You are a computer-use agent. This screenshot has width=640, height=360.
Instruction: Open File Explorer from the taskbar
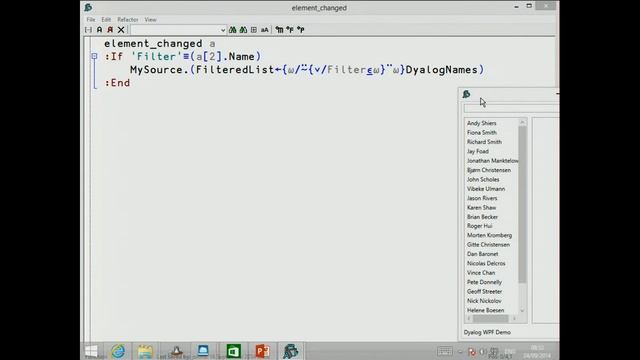tap(145, 351)
